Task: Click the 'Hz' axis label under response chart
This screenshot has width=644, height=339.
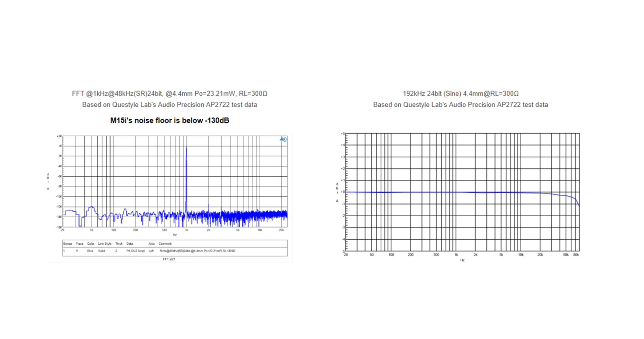Action: point(462,260)
